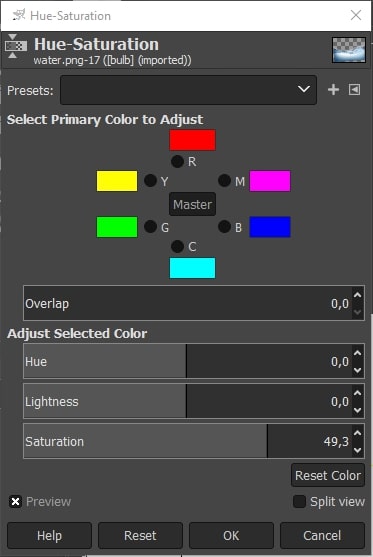This screenshot has height=557, width=373.
Task: Increase Lightness with up arrow
Action: (357, 393)
